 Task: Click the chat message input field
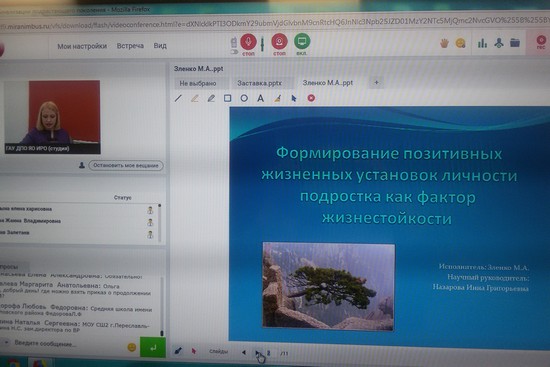(x=68, y=344)
